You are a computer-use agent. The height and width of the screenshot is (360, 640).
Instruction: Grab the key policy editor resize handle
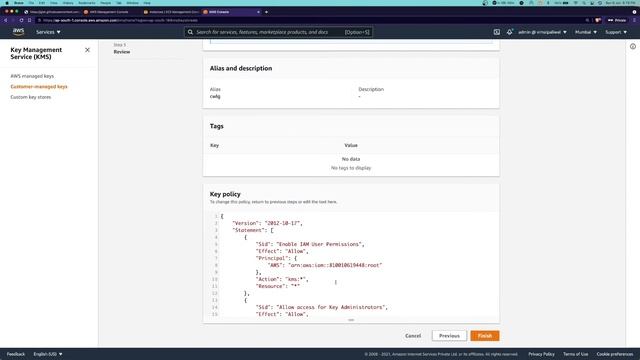coord(351,320)
